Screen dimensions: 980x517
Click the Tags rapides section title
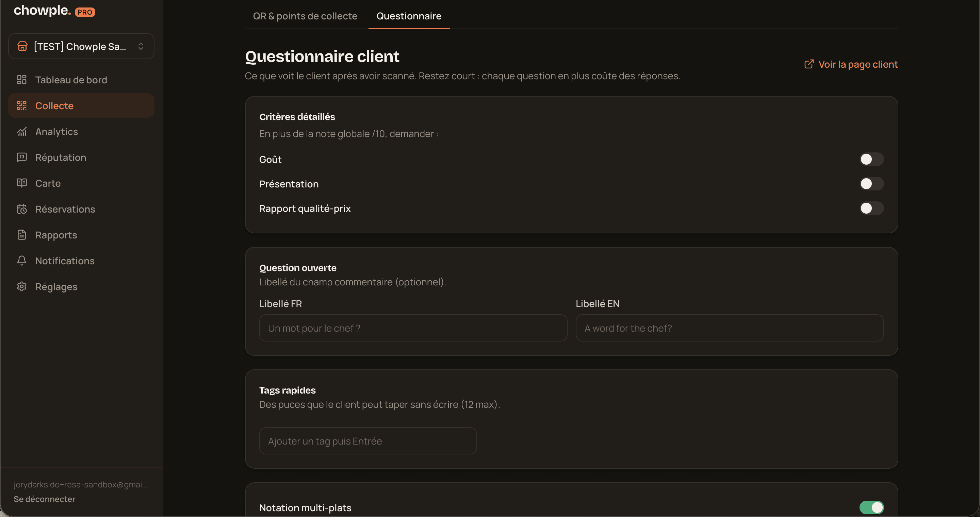[x=287, y=390]
